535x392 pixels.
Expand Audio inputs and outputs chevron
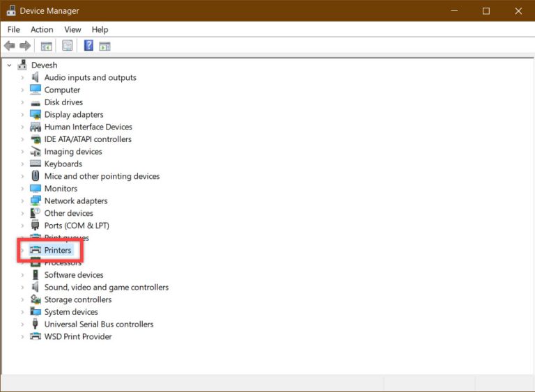pyautogui.click(x=22, y=78)
